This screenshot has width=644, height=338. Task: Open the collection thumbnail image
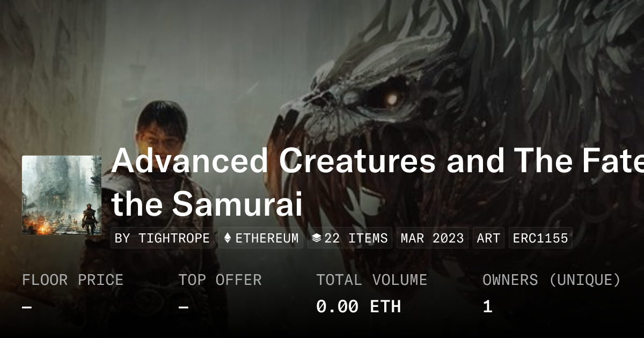click(x=62, y=195)
